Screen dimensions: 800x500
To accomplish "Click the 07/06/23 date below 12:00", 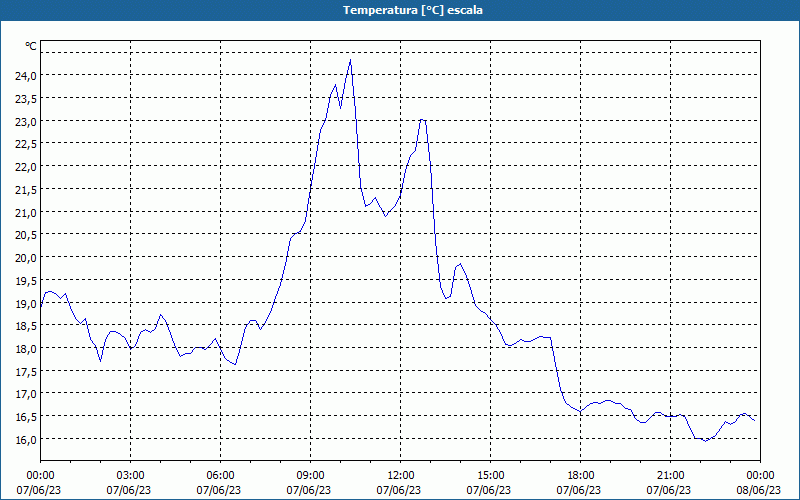I will [399, 490].
